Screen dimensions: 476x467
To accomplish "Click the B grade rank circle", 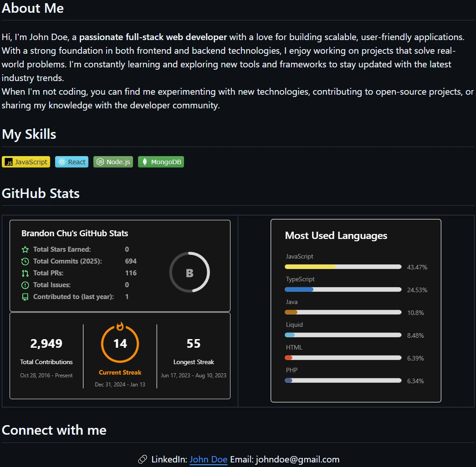I will click(189, 273).
